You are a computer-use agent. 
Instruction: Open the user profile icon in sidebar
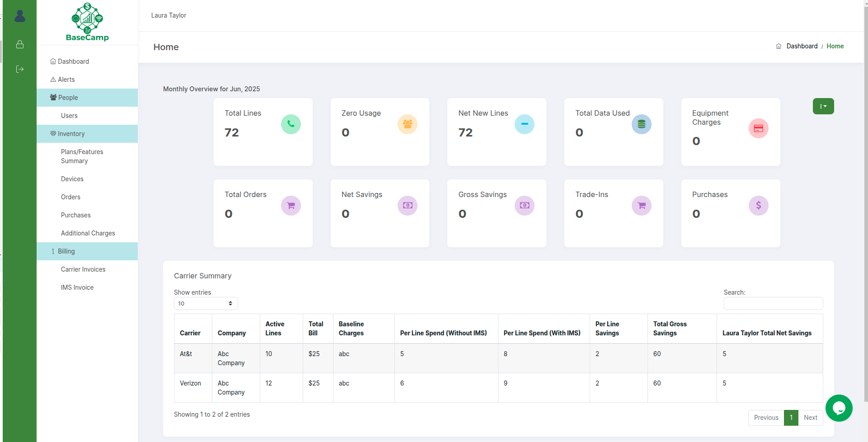pyautogui.click(x=19, y=16)
